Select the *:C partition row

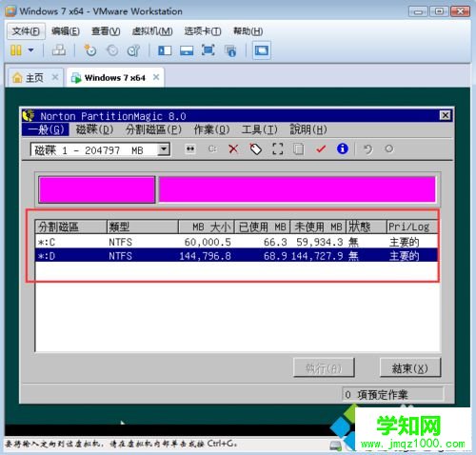coord(236,242)
